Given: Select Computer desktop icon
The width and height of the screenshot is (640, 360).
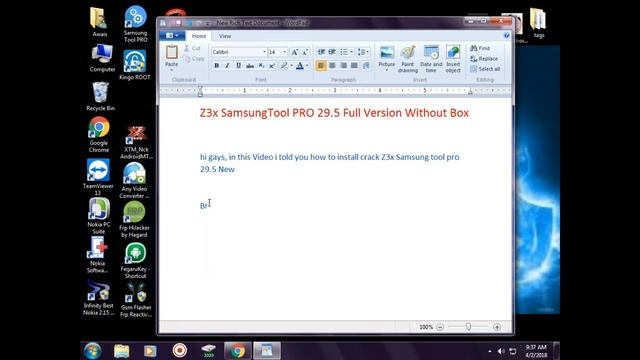Looking at the screenshot, I should [x=102, y=59].
